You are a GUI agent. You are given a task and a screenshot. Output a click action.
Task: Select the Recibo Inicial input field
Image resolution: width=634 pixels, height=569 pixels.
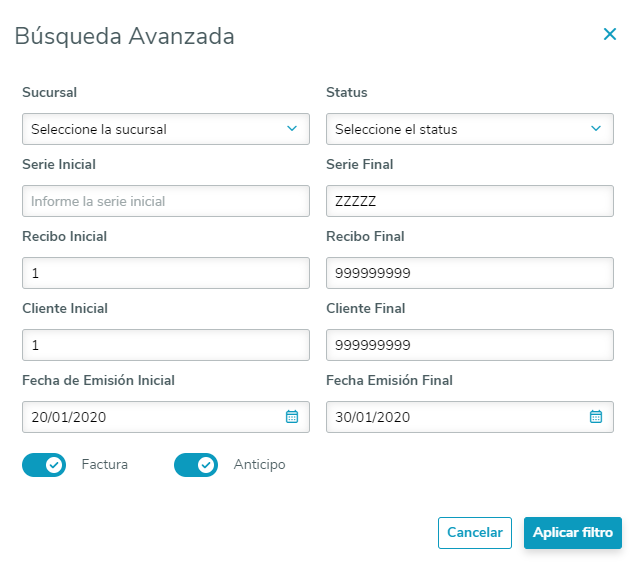166,273
